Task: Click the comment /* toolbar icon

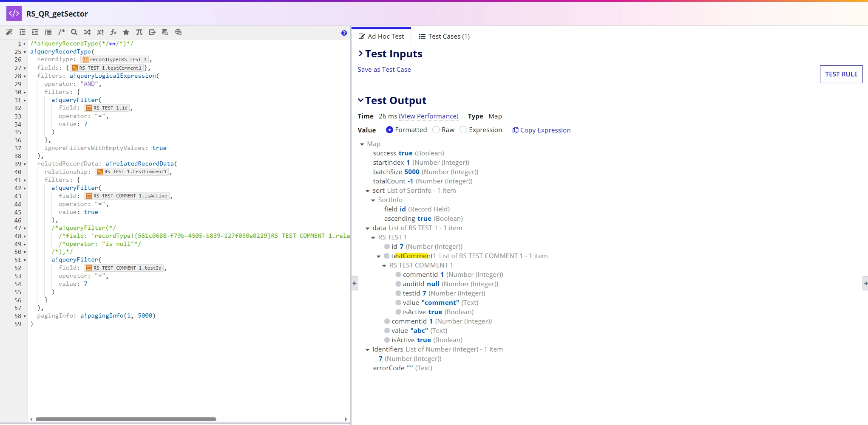Action: (x=62, y=32)
